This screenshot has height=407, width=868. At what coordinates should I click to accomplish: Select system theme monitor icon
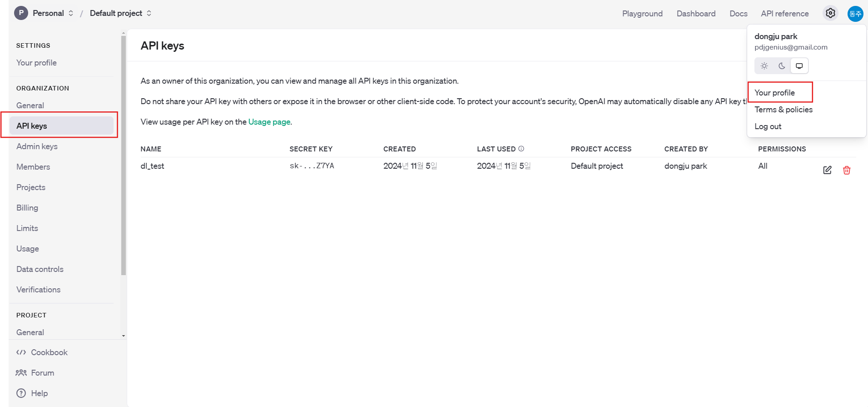(799, 66)
